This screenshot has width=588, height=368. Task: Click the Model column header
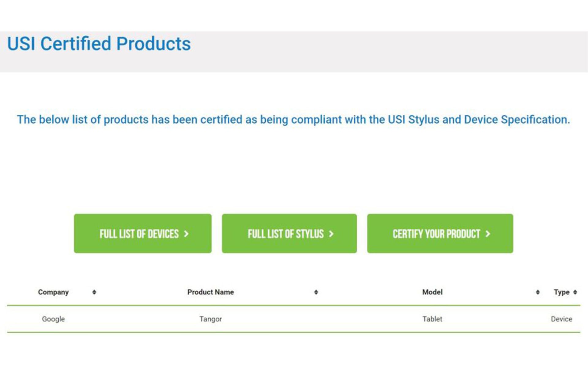[x=432, y=292]
